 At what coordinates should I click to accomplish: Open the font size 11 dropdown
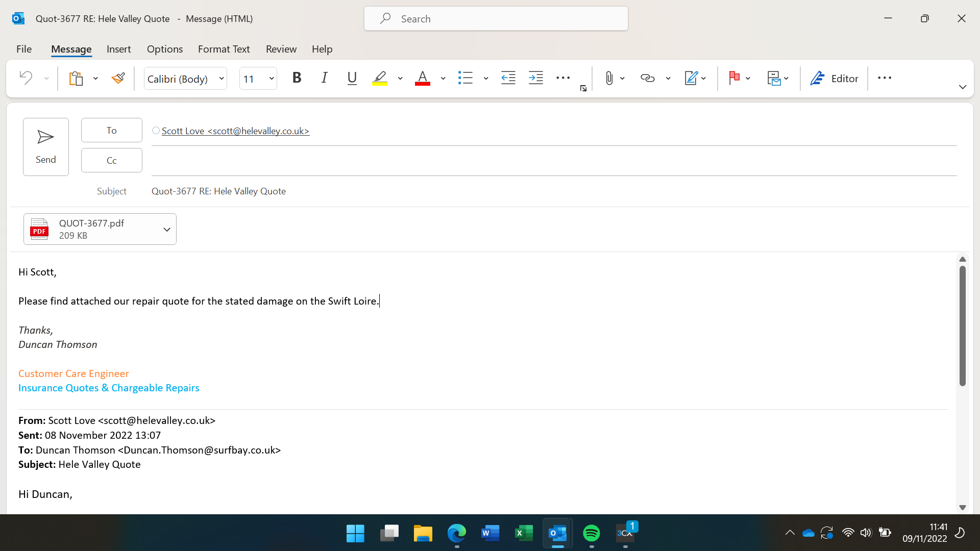272,79
